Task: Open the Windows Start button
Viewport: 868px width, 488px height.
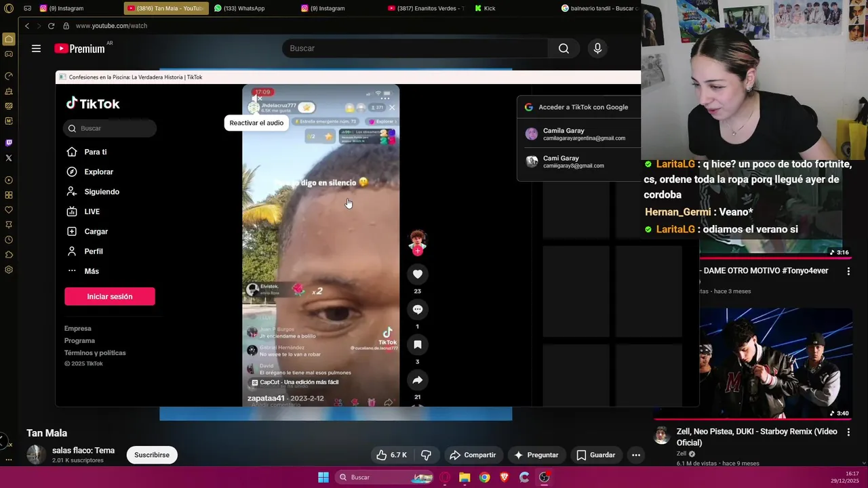Action: 323,477
